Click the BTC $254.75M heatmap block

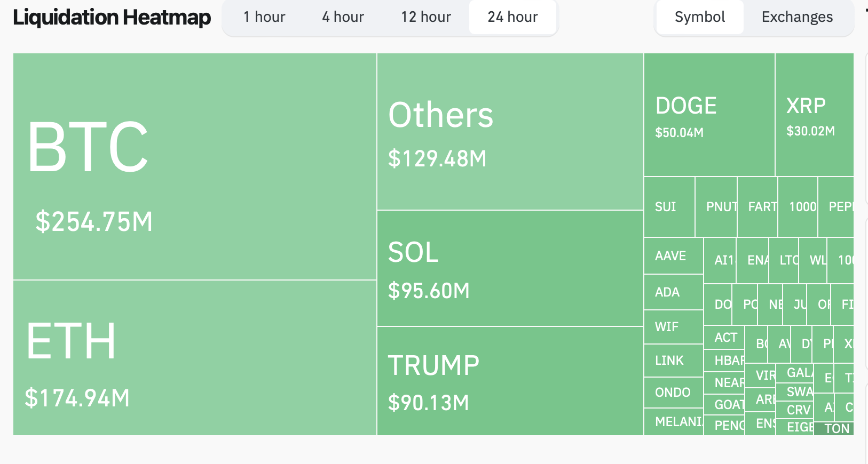tap(195, 166)
